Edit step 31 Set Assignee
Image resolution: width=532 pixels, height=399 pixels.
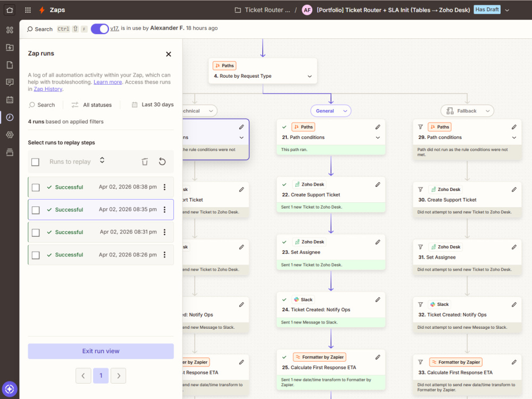[x=514, y=247]
